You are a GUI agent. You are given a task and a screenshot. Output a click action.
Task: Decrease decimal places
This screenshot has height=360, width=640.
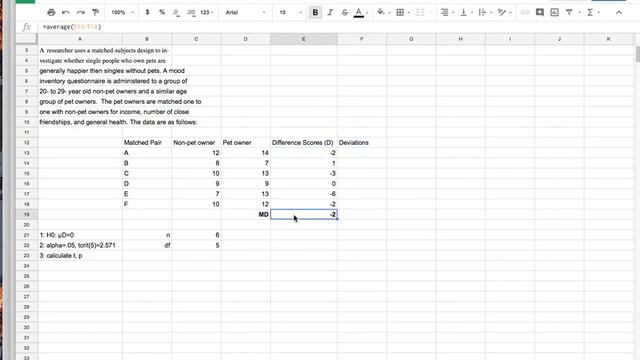point(176,13)
